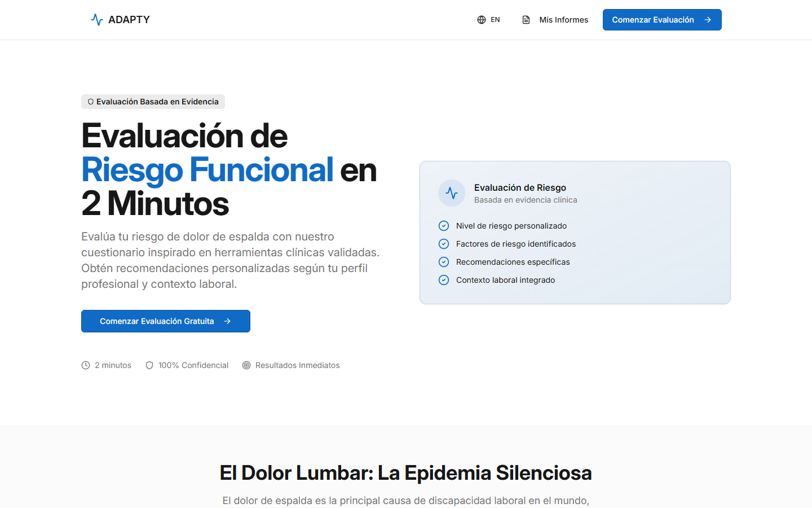Viewport: 812px width, 508px height.
Task: Click the 2 minutos label
Action: pyautogui.click(x=113, y=365)
